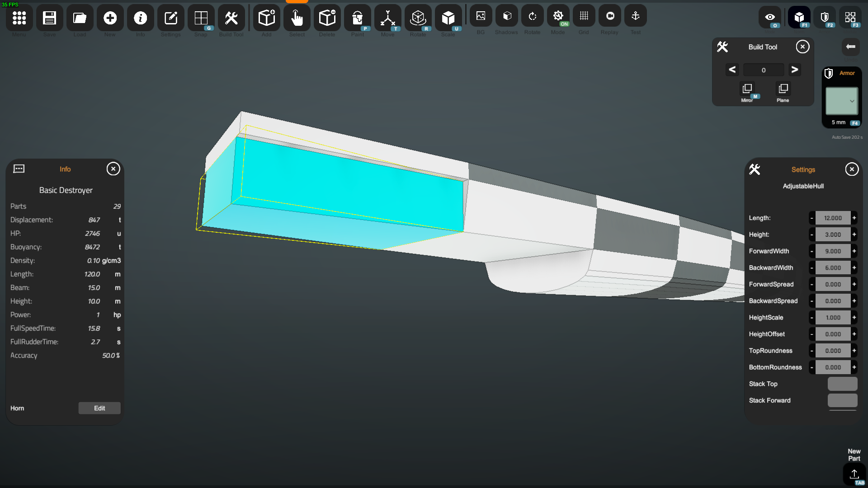Switch to Armor view F2 tab
868x488 pixels.
825,18
